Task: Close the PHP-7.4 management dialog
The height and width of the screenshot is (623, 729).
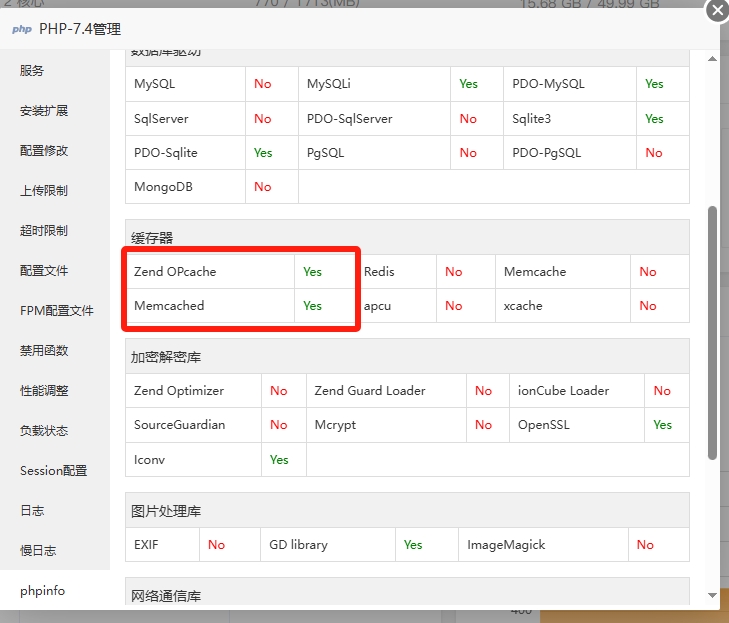Action: [717, 10]
